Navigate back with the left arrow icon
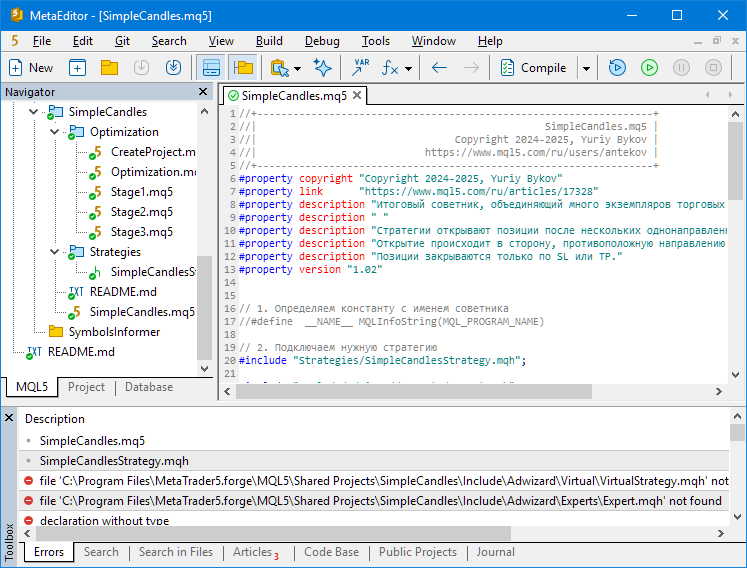The image size is (747, 568). 439,68
